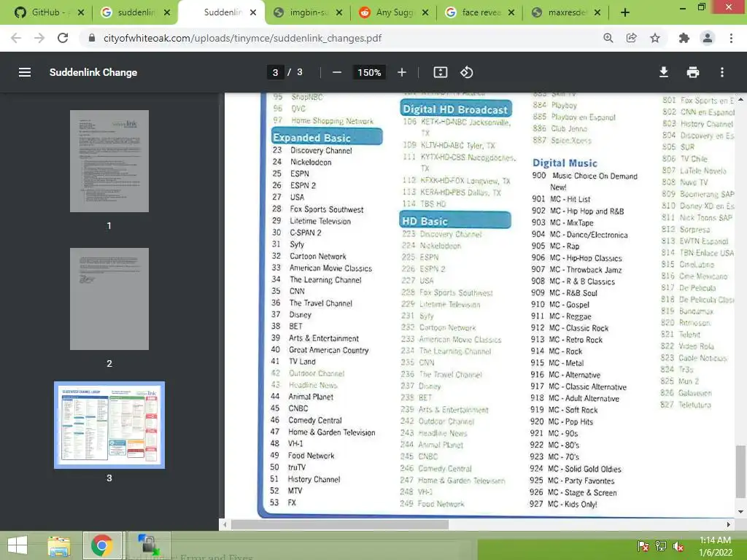Rotate the document counterclockwise
Image resolution: width=747 pixels, height=560 pixels.
(466, 72)
